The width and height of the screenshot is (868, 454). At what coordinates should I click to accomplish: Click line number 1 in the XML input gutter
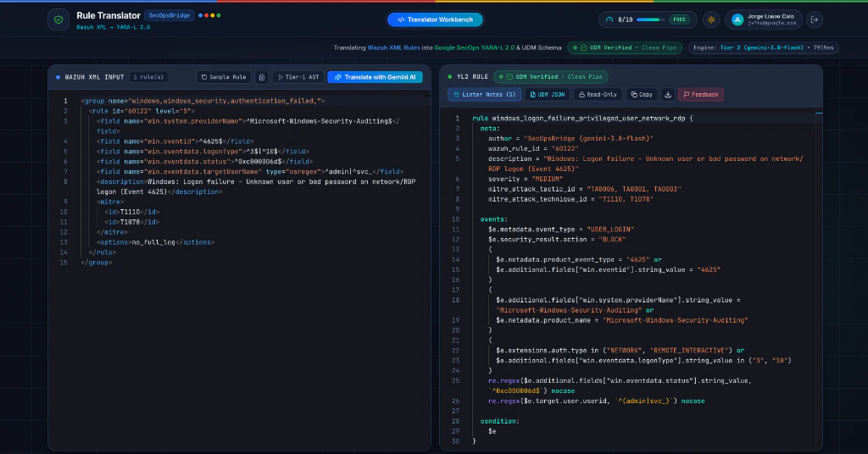click(65, 101)
